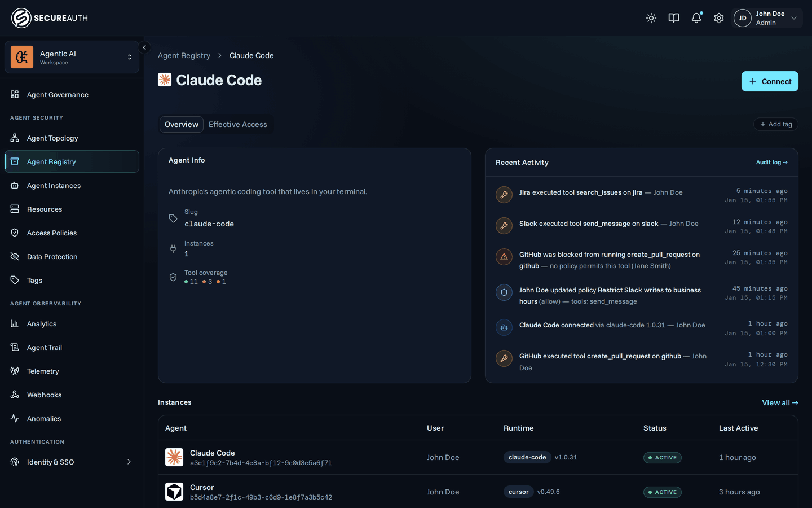
Task: Toggle the light/dark theme sun icon
Action: click(x=651, y=18)
